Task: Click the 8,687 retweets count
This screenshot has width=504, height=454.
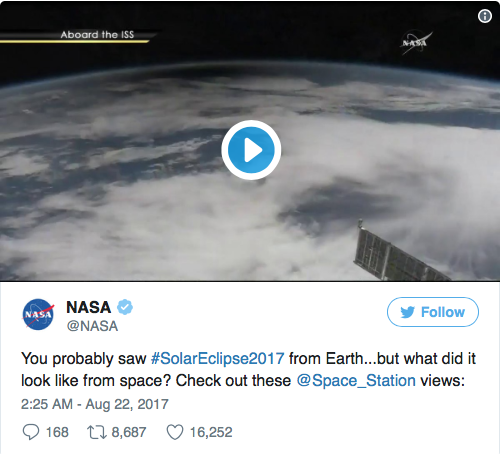Action: 129,432
